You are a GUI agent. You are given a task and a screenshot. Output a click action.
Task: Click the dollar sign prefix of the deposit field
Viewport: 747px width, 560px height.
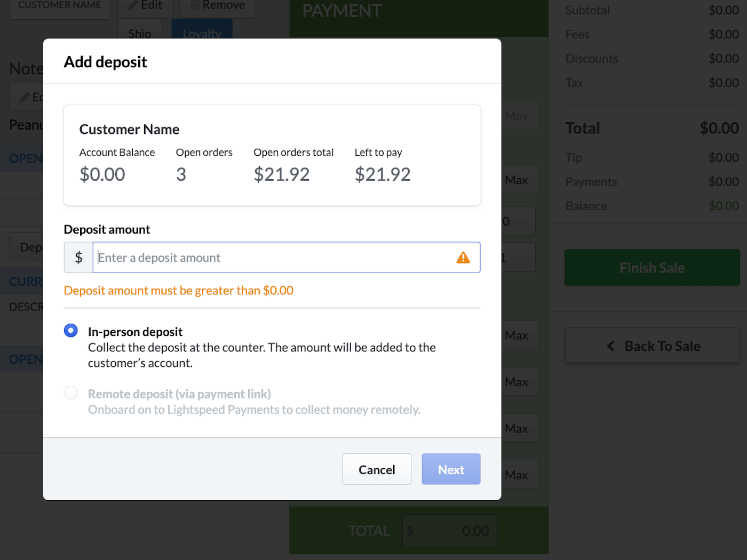[78, 257]
